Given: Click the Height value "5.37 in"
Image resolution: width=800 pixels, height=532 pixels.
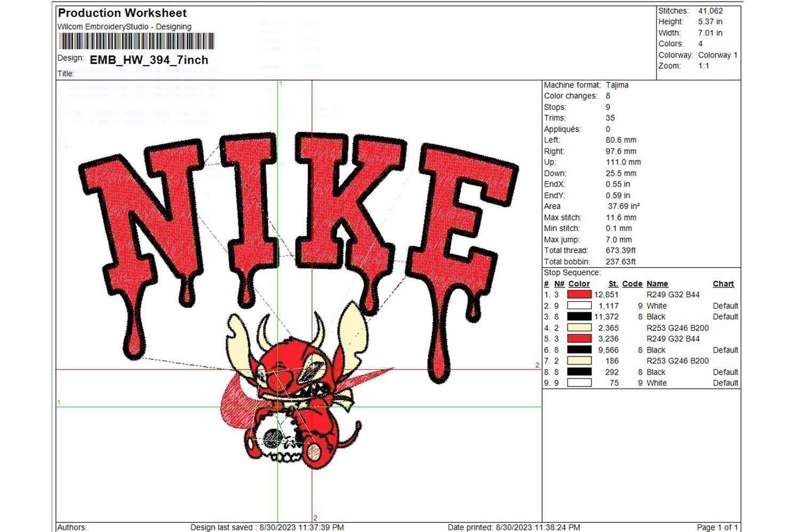Looking at the screenshot, I should pos(710,22).
